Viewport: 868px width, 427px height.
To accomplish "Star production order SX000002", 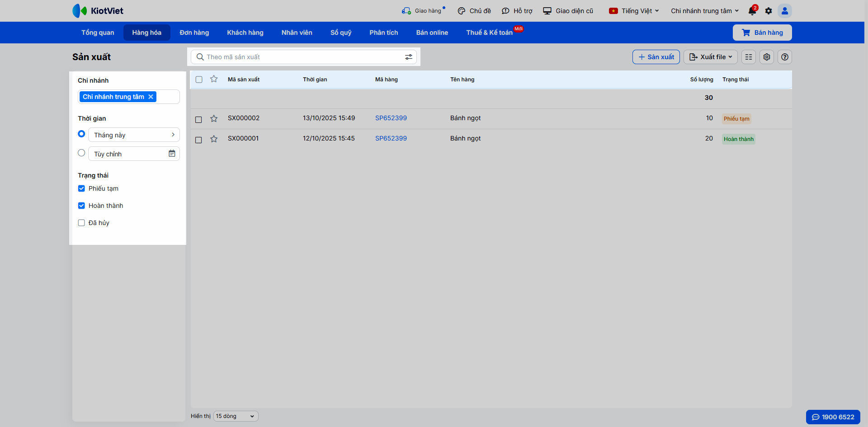I will pyautogui.click(x=214, y=118).
